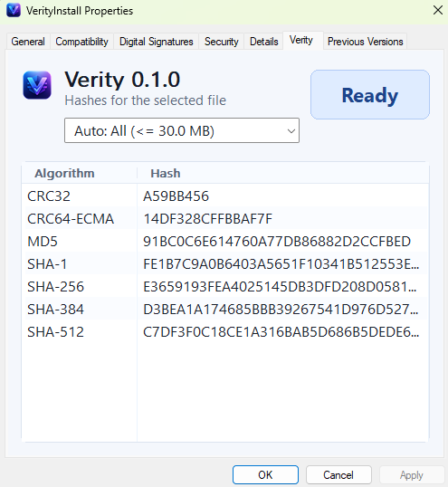This screenshot has height=487, width=448.
Task: Click the MD5 hash starting 91BC0C6E
Action: coord(277,242)
